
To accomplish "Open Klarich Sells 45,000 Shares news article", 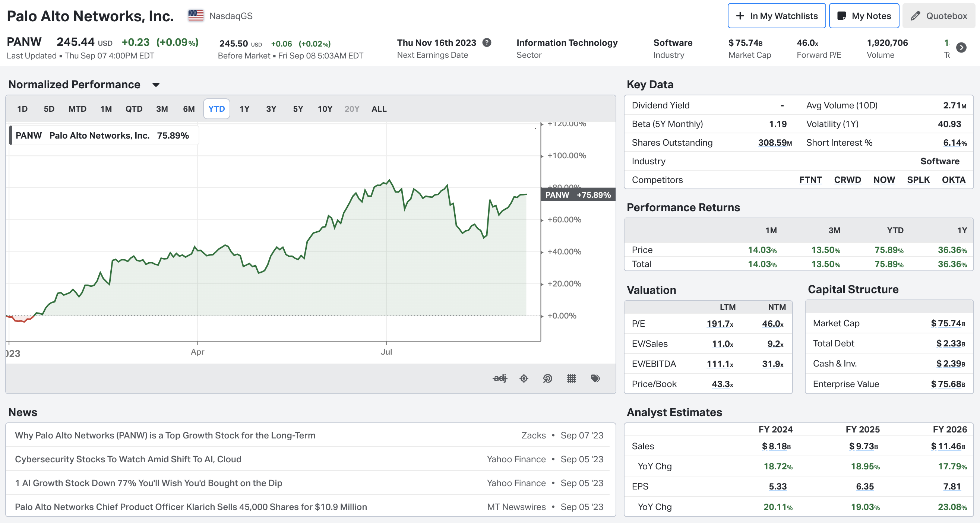I will coord(191,507).
